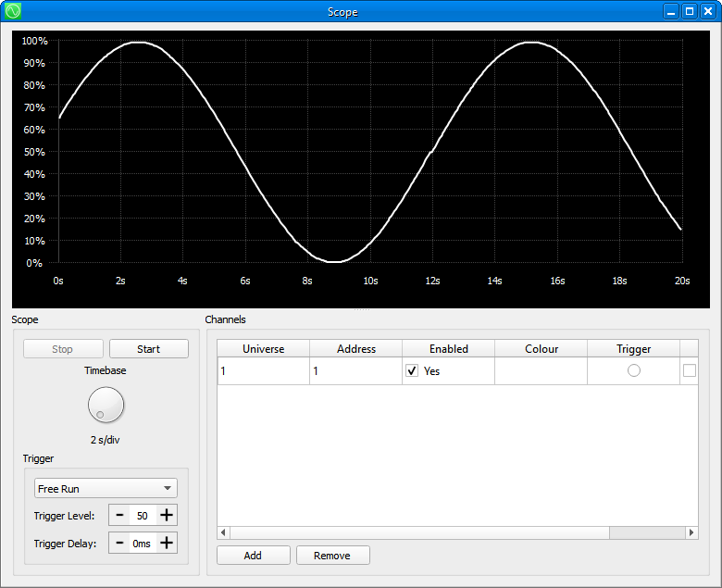Select the Address cell of channel 1
The image size is (722, 588).
point(355,370)
